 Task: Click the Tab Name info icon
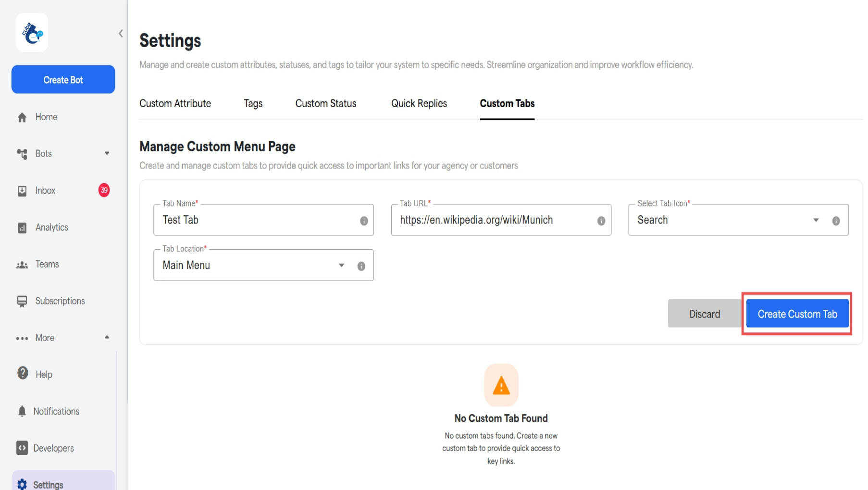tap(364, 220)
